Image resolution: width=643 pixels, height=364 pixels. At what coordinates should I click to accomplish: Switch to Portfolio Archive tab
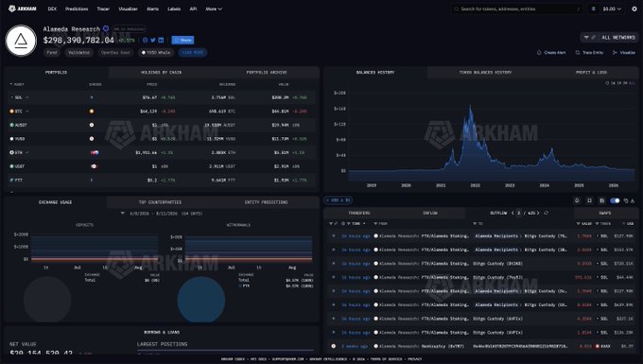(267, 72)
